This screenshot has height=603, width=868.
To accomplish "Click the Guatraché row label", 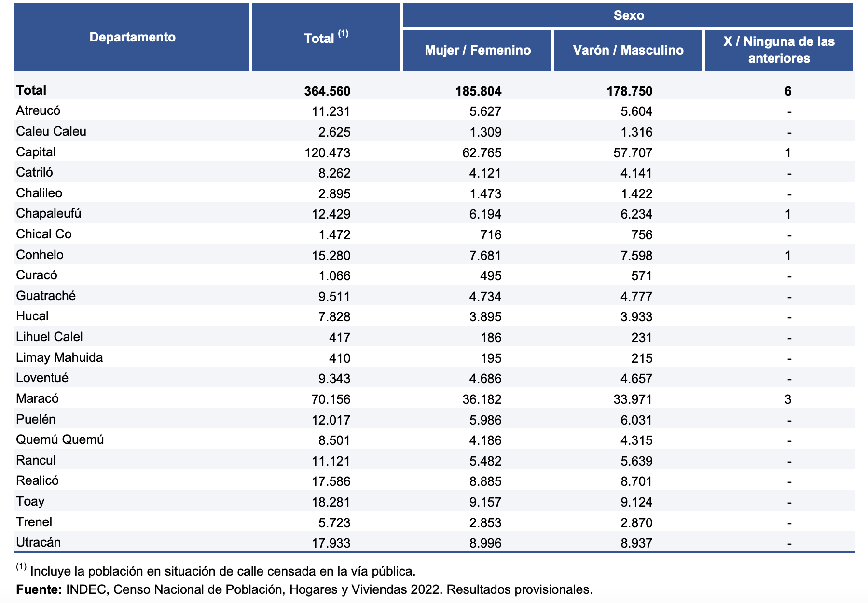I will (46, 296).
